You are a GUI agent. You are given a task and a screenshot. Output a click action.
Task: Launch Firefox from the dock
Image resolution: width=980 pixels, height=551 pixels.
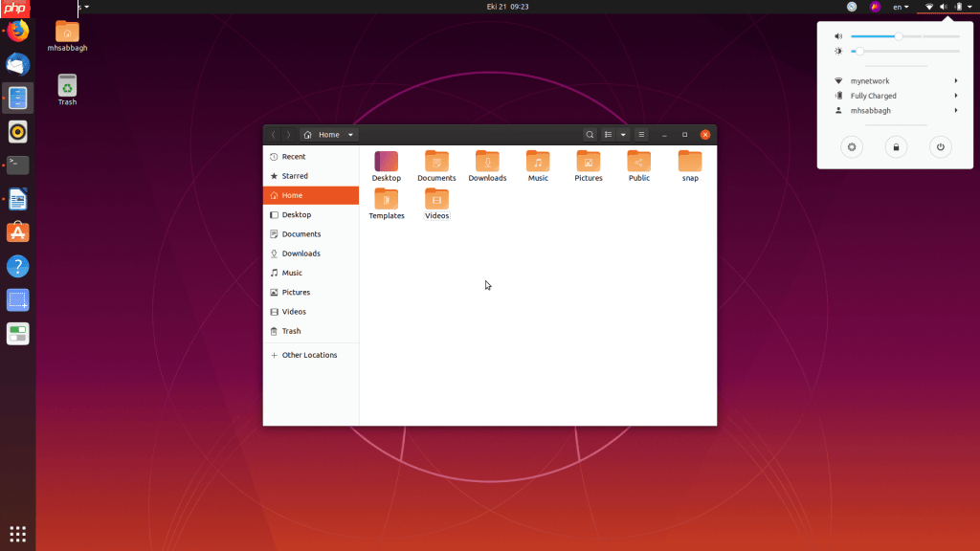point(17,30)
